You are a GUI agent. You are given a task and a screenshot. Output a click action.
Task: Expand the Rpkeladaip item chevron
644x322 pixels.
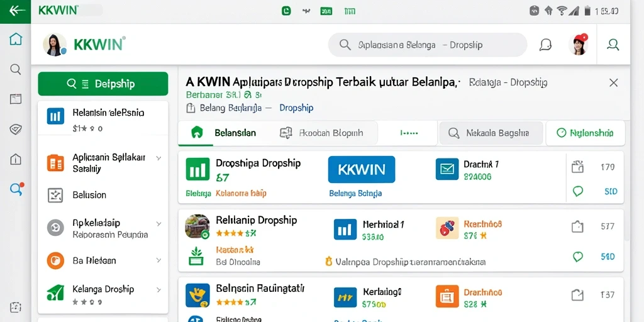pyautogui.click(x=159, y=225)
